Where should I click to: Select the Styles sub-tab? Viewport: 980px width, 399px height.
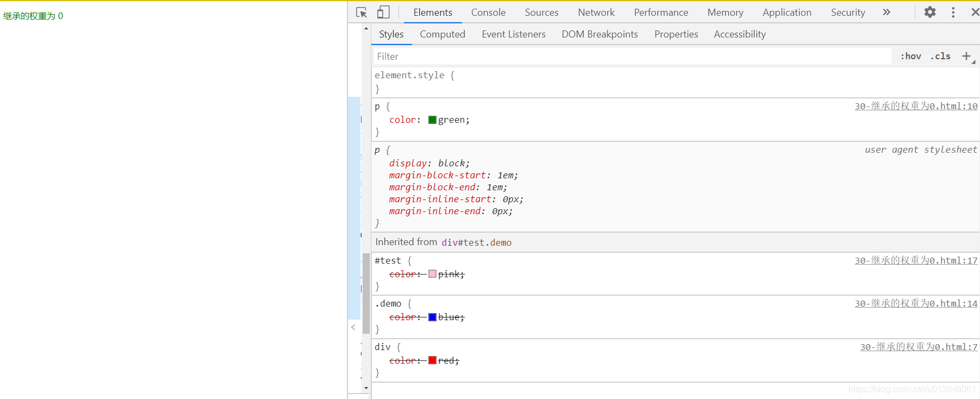[391, 34]
